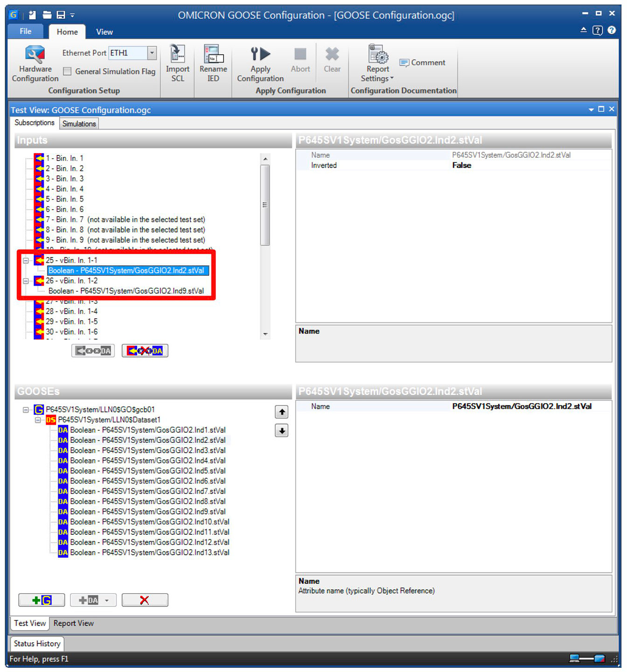Click the help question mark icon
This screenshot has height=672, width=627.
click(612, 30)
